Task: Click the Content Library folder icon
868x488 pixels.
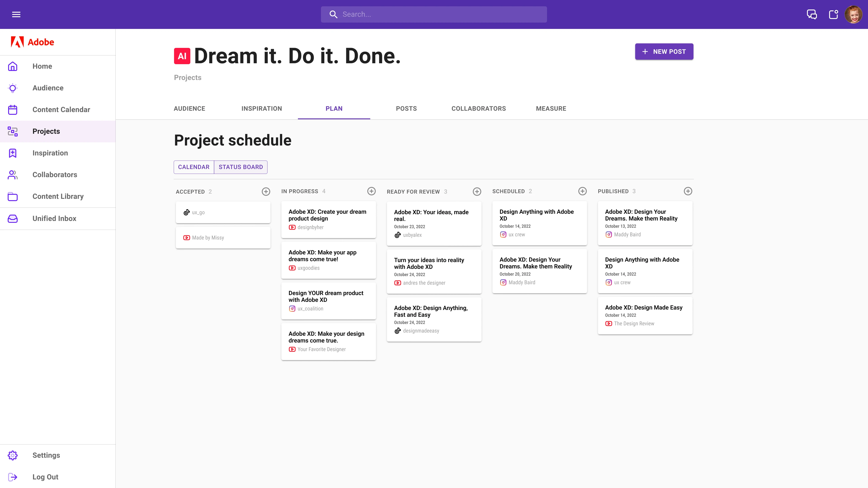Action: [13, 196]
